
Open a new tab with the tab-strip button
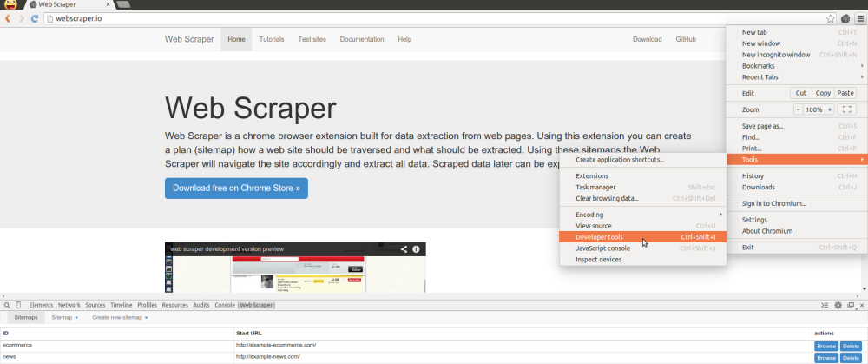coord(123,4)
